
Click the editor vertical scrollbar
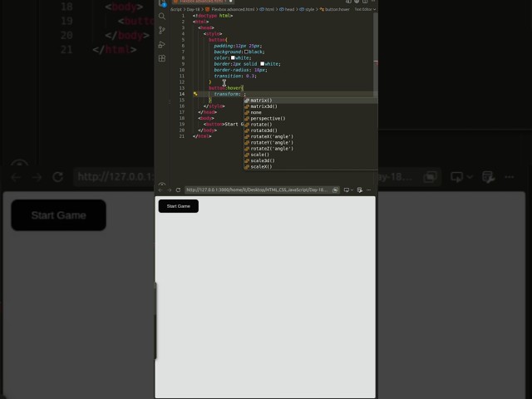(376, 54)
